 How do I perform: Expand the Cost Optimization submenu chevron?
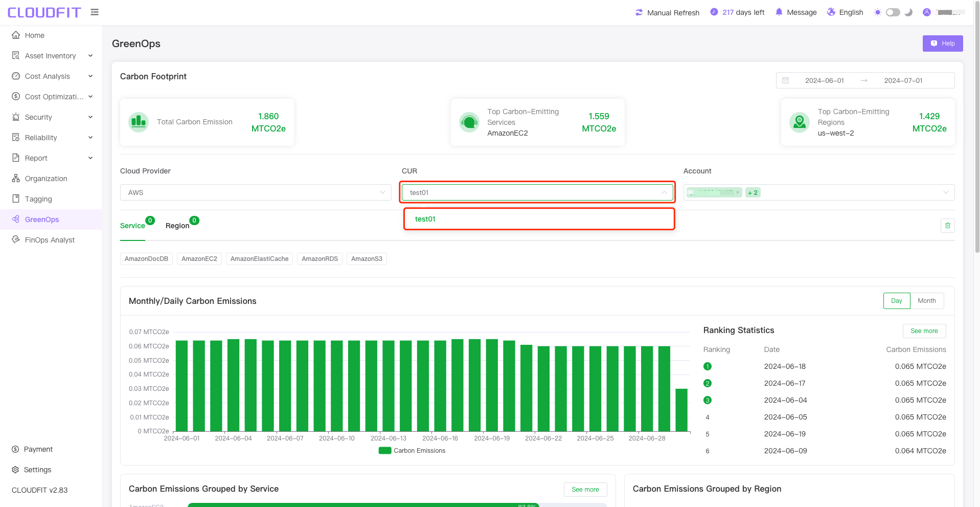[x=90, y=97]
